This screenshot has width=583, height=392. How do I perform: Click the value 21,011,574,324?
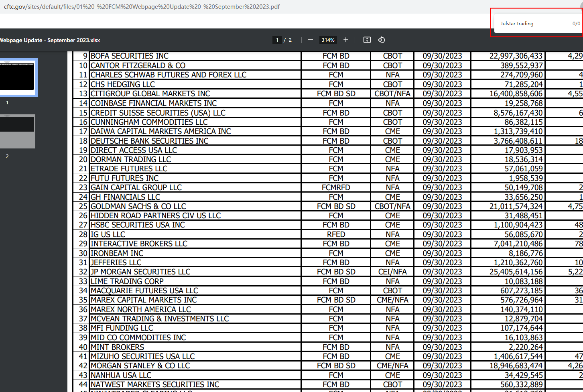[x=516, y=206]
